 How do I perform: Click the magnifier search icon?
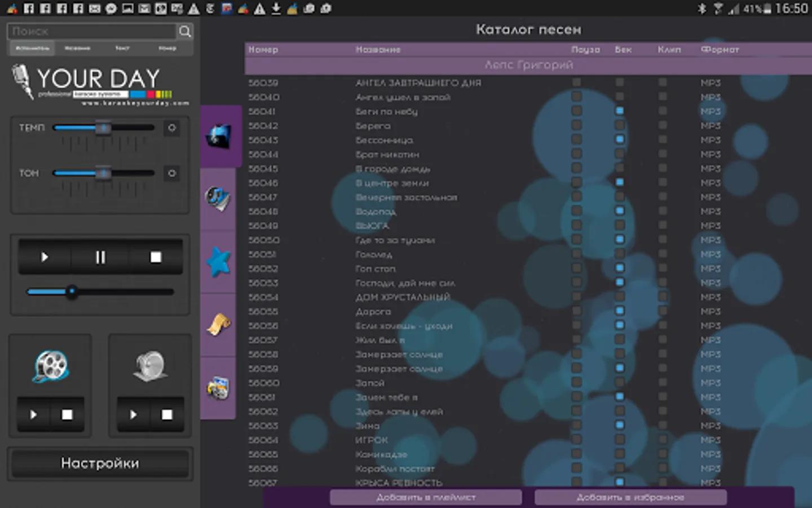185,32
